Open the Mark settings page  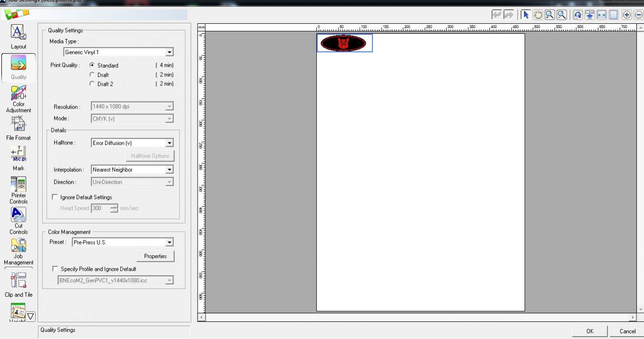[x=19, y=158]
